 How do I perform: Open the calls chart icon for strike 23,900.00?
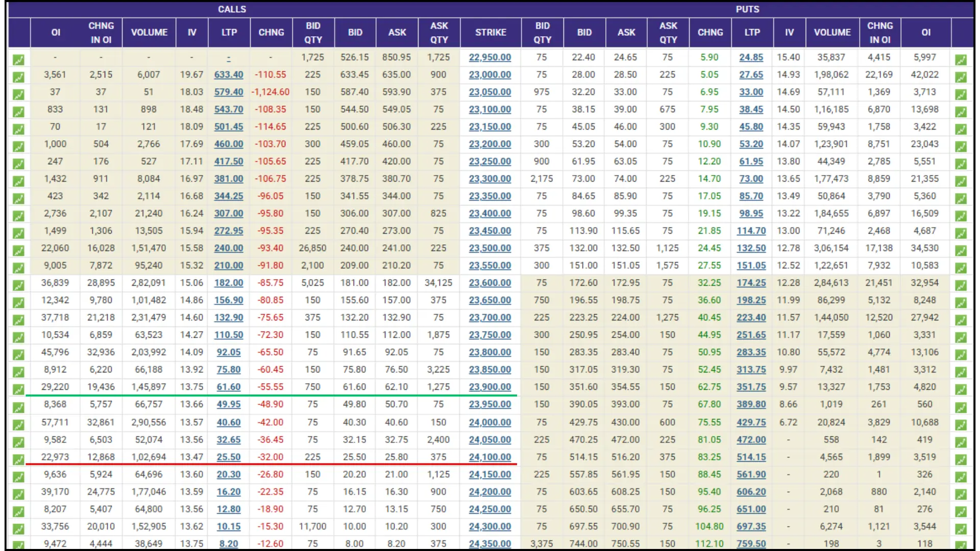click(x=18, y=389)
